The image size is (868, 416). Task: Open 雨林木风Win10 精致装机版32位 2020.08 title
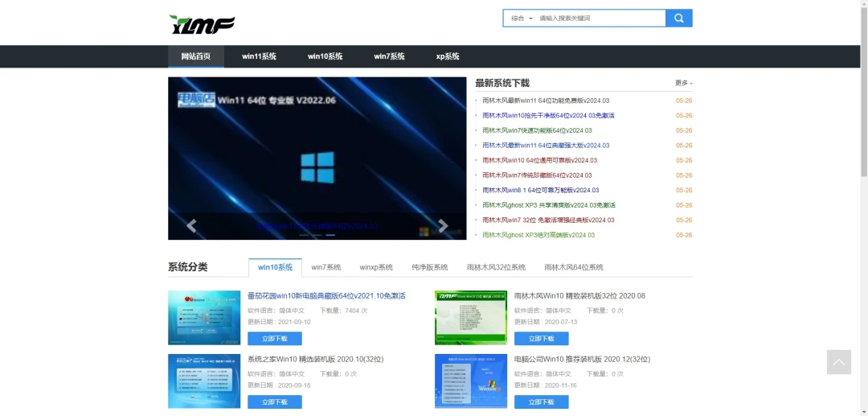tap(579, 296)
